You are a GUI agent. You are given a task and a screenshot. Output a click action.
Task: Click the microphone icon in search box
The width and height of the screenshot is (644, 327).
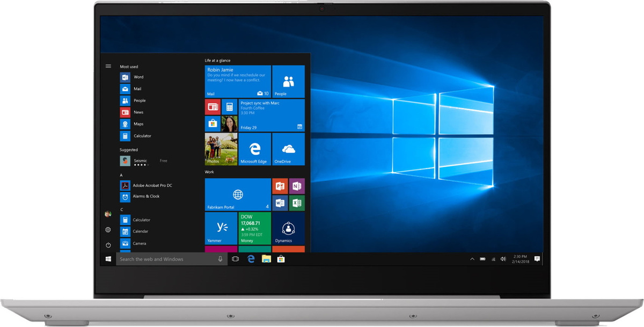[x=220, y=259]
